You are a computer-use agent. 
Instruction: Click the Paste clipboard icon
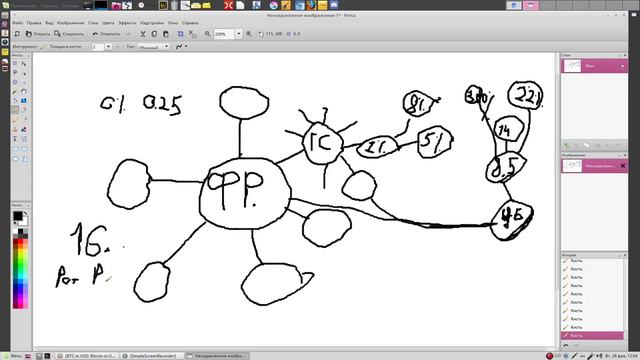click(166, 34)
